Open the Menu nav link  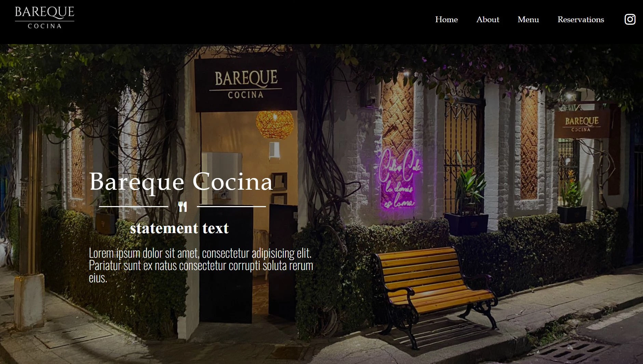coord(528,19)
